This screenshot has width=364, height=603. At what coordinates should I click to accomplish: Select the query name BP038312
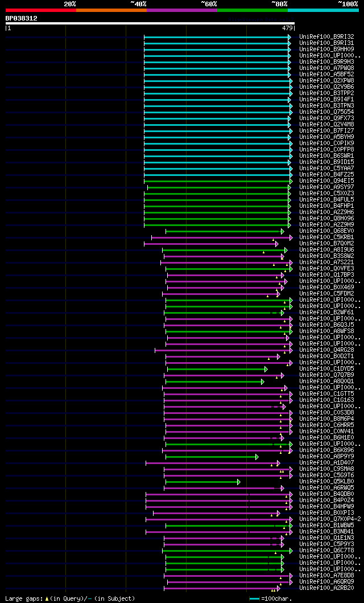(21, 18)
